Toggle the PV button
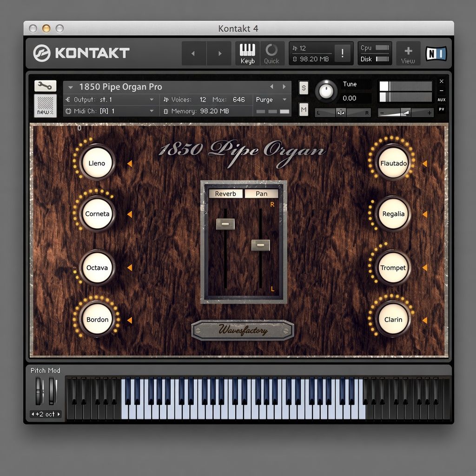This screenshot has width=476, height=476. tap(442, 109)
